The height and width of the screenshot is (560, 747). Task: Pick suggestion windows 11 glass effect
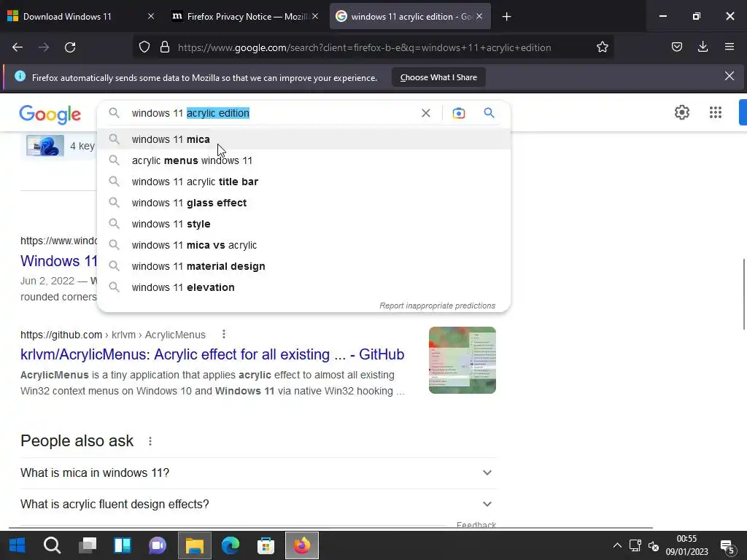pos(303,203)
